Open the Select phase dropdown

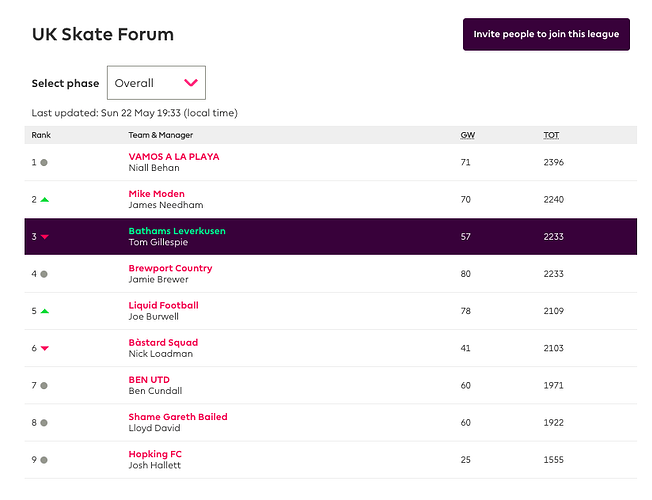(155, 83)
